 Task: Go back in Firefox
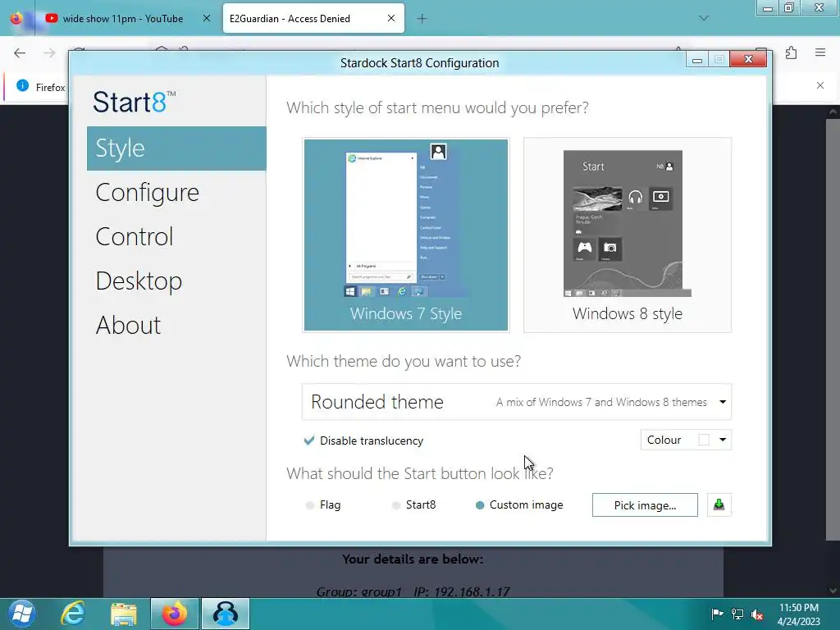pyautogui.click(x=20, y=52)
